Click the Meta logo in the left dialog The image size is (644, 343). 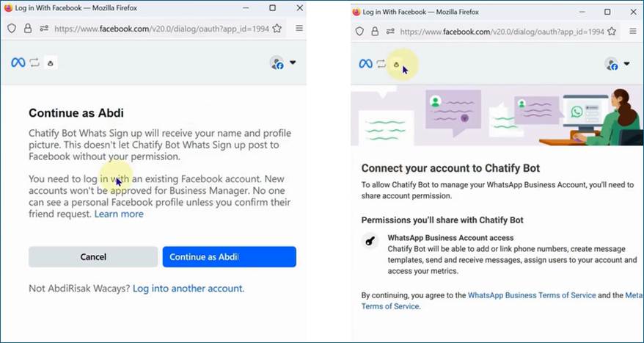coord(18,62)
